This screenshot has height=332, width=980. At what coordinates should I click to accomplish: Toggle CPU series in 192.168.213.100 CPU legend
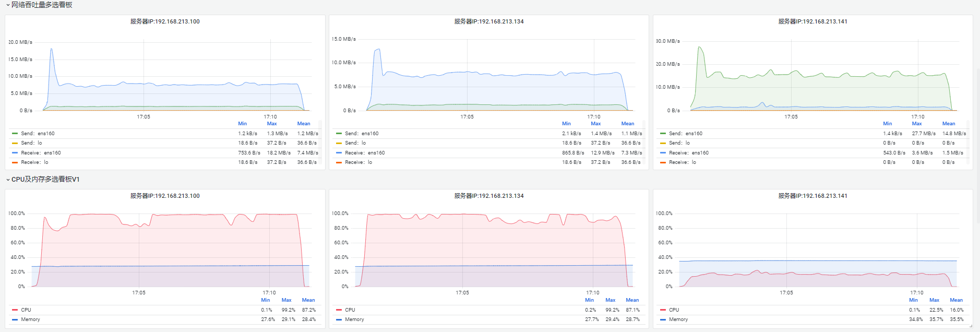coord(26,310)
